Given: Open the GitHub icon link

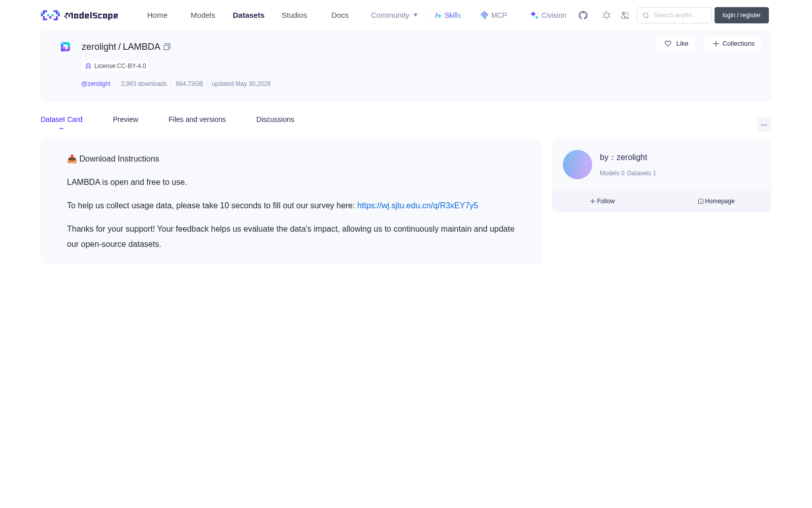Looking at the screenshot, I should [x=583, y=15].
